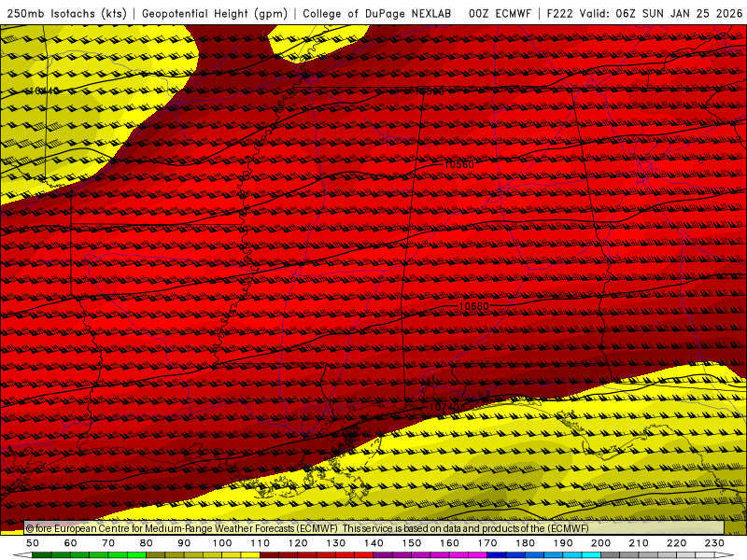Click the '00Z ECMWF' model run label
The height and width of the screenshot is (560, 747).
(500, 13)
